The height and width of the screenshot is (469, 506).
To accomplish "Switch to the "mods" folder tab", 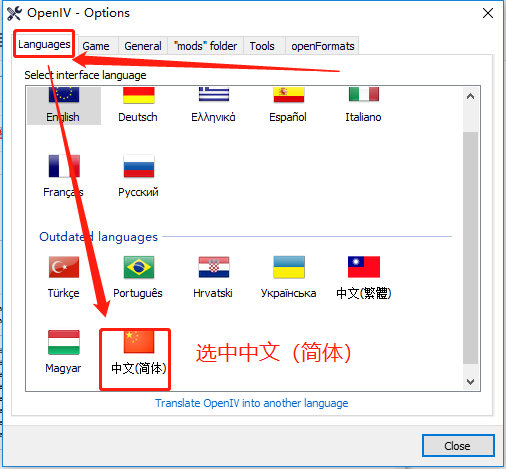I will (x=205, y=46).
